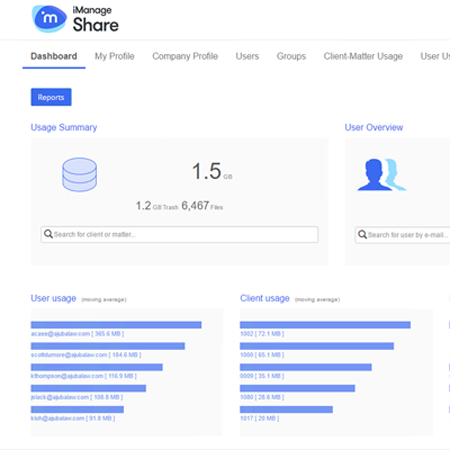The height and width of the screenshot is (450, 450).
Task: Open acase@ajubalaw.com [ 365.6 MB ] label
Action: click(x=77, y=334)
